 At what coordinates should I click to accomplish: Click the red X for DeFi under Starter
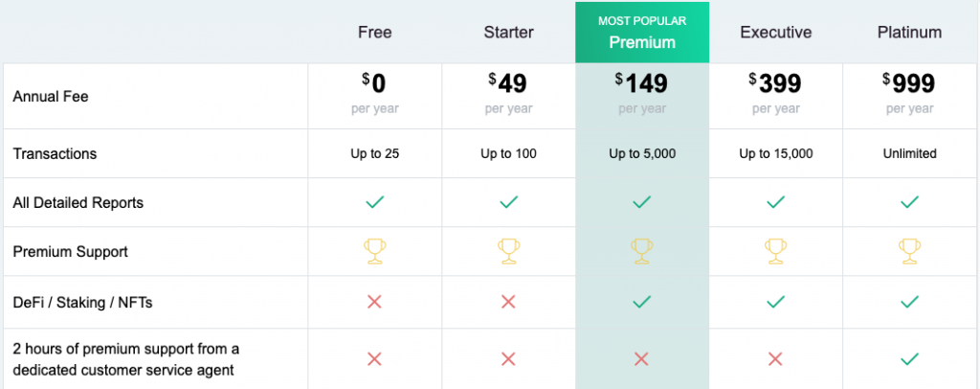point(508,302)
